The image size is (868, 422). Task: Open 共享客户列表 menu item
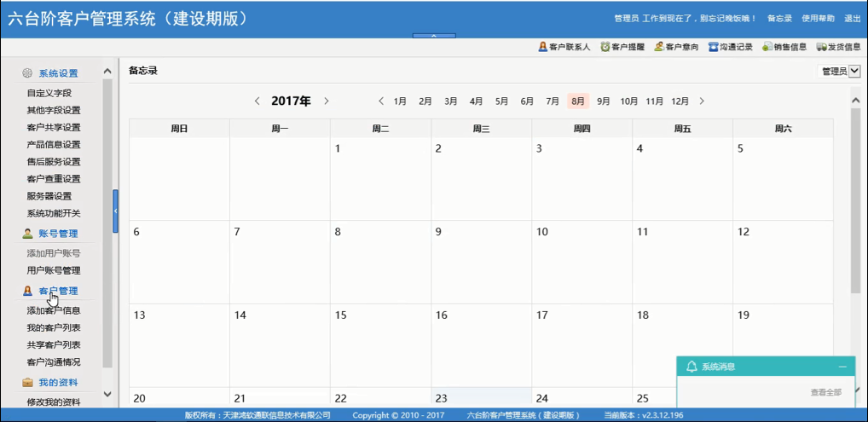pyautogui.click(x=54, y=345)
